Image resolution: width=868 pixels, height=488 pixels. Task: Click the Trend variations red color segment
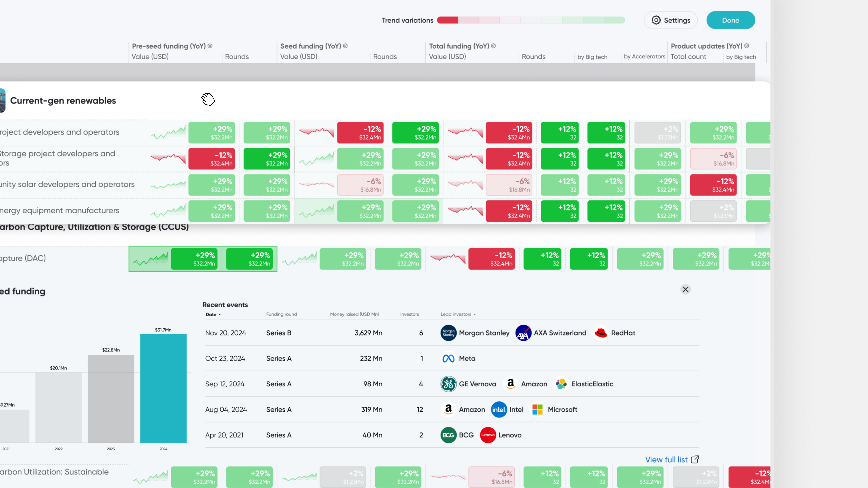(448, 20)
